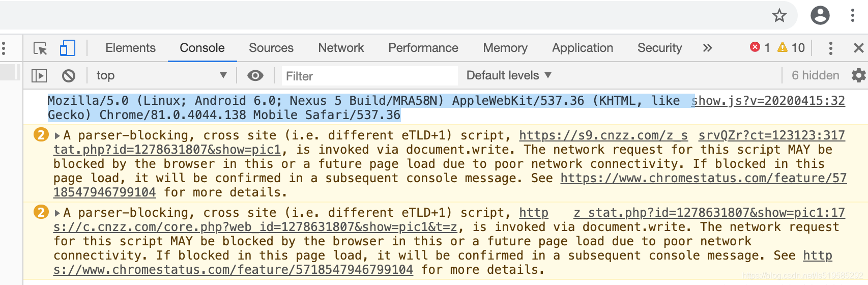This screenshot has height=285, width=868.
Task: Open source link srvQZr?ct=123123:317
Action: pos(771,135)
